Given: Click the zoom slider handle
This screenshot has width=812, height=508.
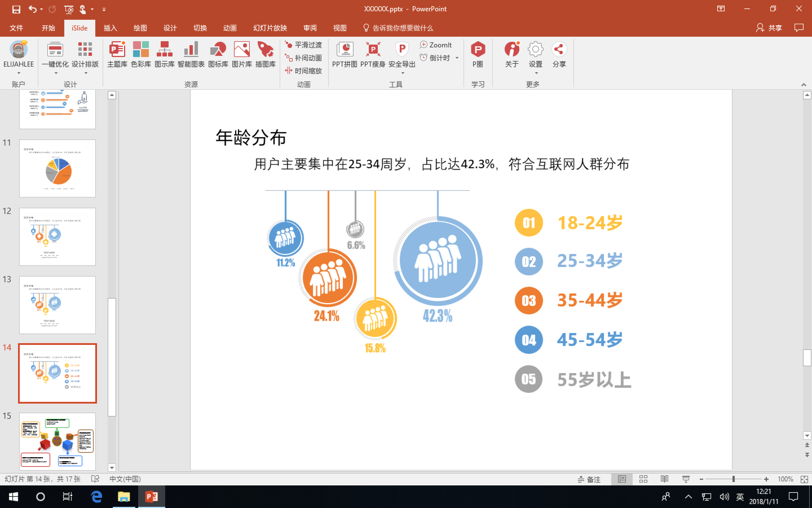Looking at the screenshot, I should (733, 479).
